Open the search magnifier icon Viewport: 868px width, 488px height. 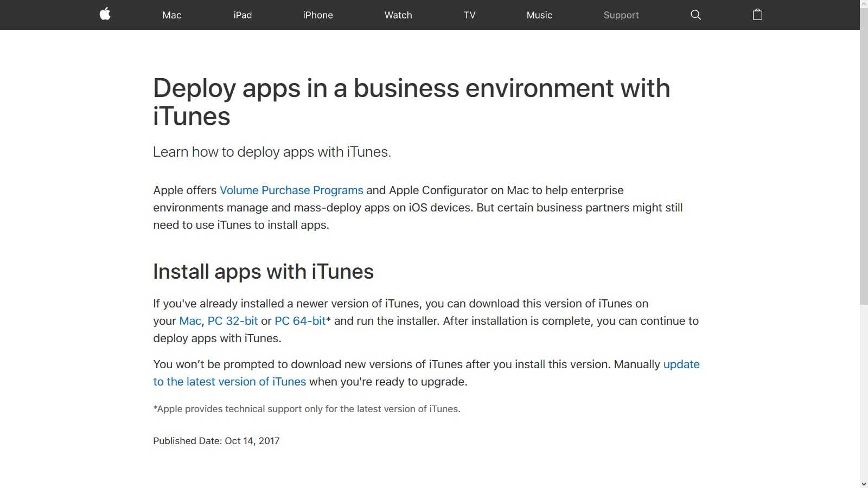pos(695,15)
